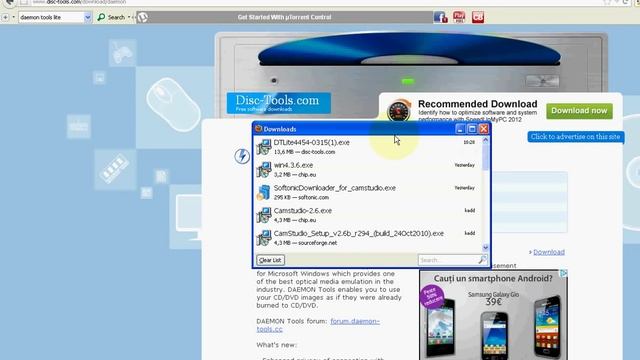640x360 pixels.
Task: Click the "Click to advertise on this site" button
Action: point(576,137)
